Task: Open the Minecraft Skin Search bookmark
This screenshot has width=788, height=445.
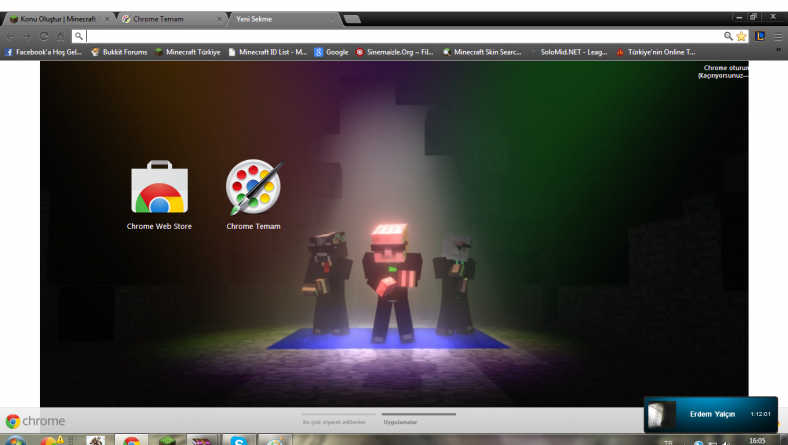Action: (482, 52)
